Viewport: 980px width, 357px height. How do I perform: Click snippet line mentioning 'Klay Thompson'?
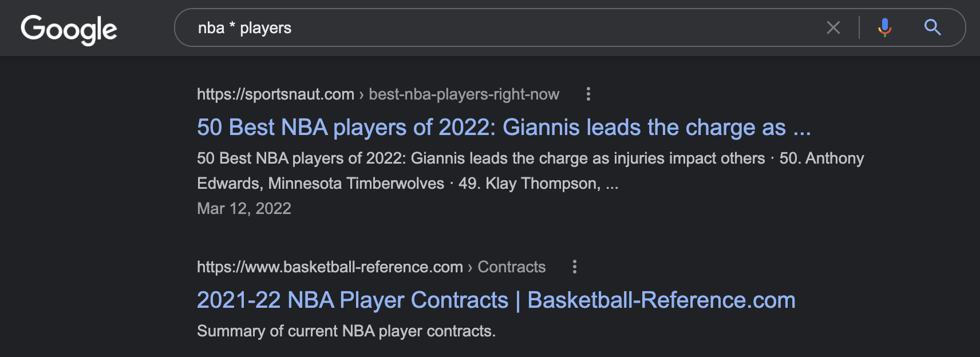click(408, 184)
